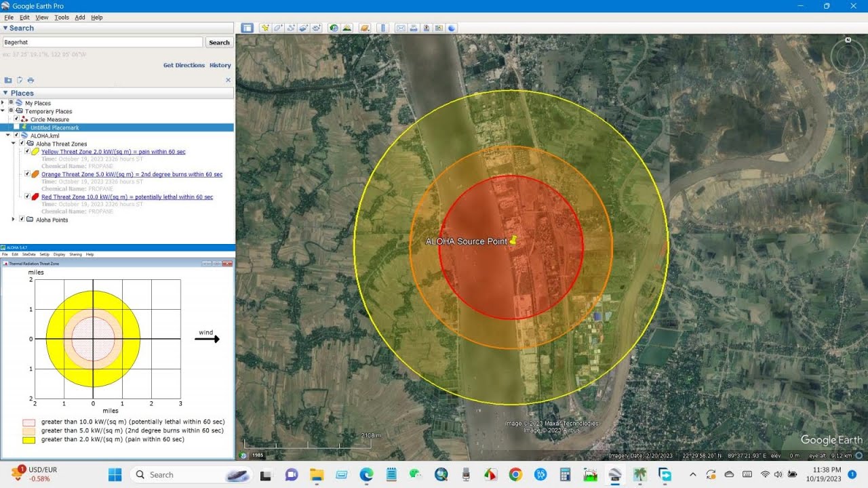Viewport: 868px width, 488px height.
Task: Uncheck the ALOHA.kml checkbox
Action: [16, 135]
